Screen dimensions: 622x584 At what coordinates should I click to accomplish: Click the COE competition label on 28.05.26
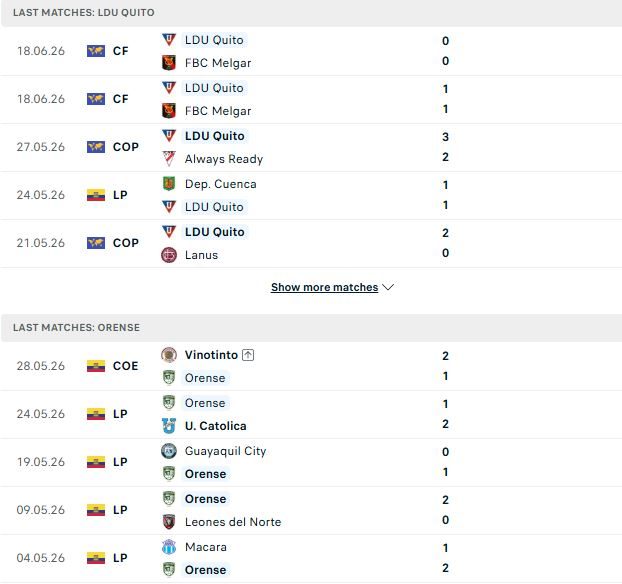125,366
